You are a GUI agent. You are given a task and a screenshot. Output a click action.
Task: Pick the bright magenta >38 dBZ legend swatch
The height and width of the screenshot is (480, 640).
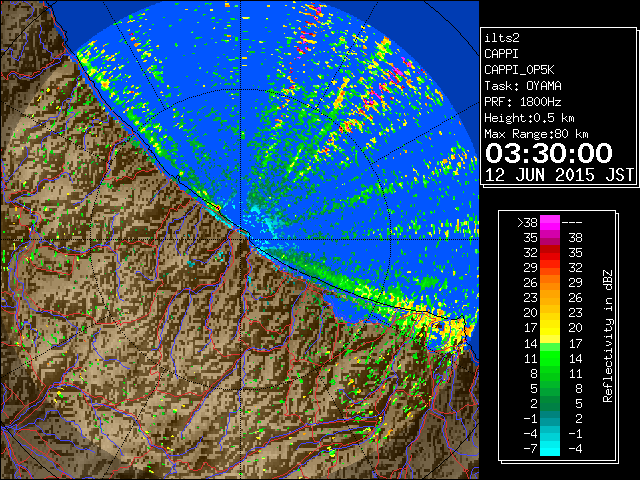tap(550, 222)
